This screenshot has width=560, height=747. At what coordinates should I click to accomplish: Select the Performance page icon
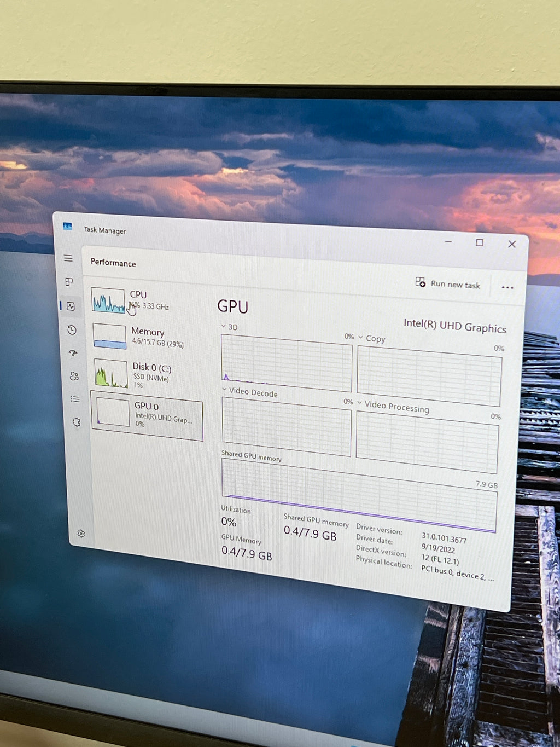[x=71, y=306]
